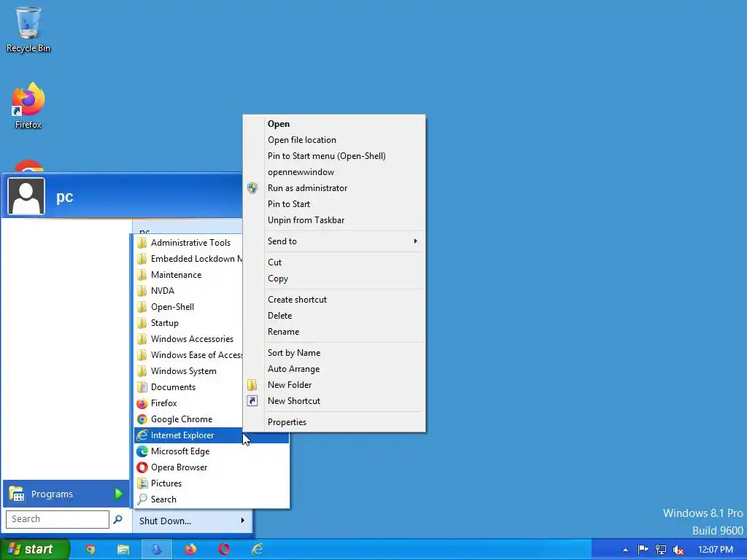
Task: Click the Documents library icon
Action: click(142, 387)
